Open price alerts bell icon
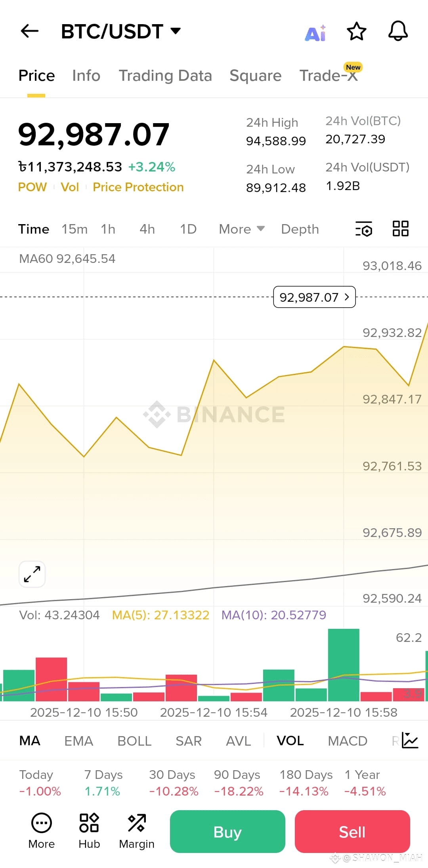Screen dimensions: 428x868 398,31
